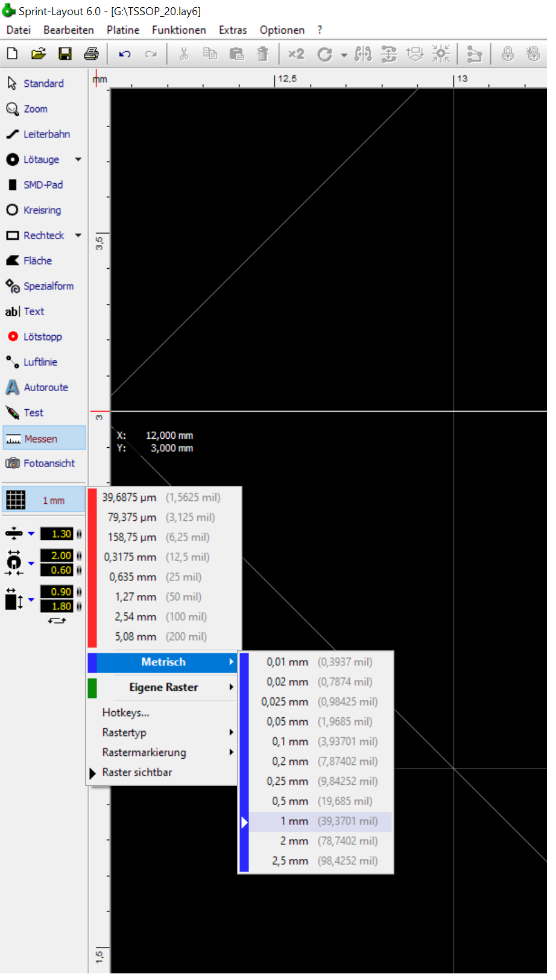The image size is (556, 980).
Task: Click the Save floppy disk icon
Action: pyautogui.click(x=65, y=54)
